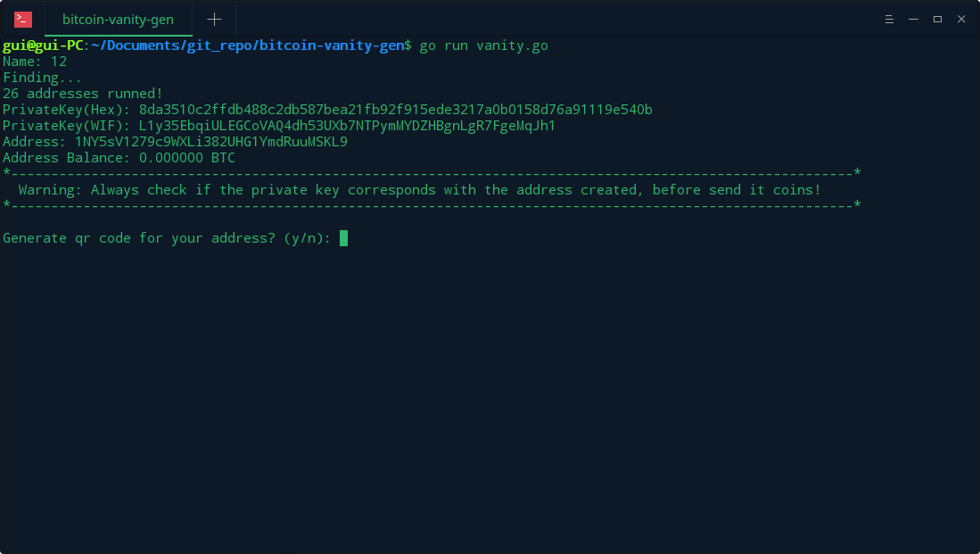The width and height of the screenshot is (980, 554).
Task: Click the red terminal application icon
Action: coord(23,20)
